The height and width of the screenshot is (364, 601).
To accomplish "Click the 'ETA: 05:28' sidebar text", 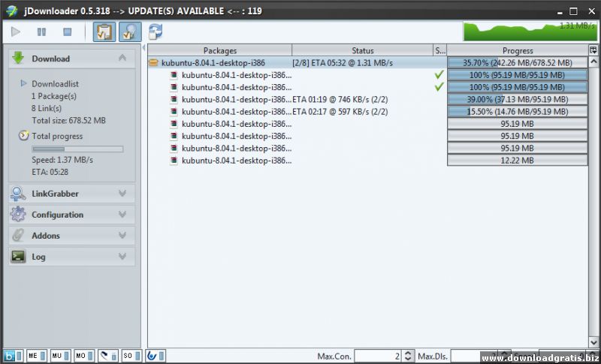I will (x=50, y=172).
